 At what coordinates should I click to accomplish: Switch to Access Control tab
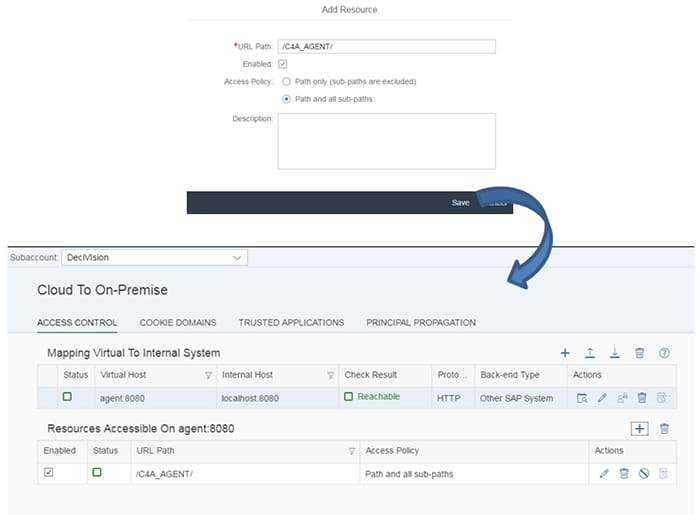[77, 323]
